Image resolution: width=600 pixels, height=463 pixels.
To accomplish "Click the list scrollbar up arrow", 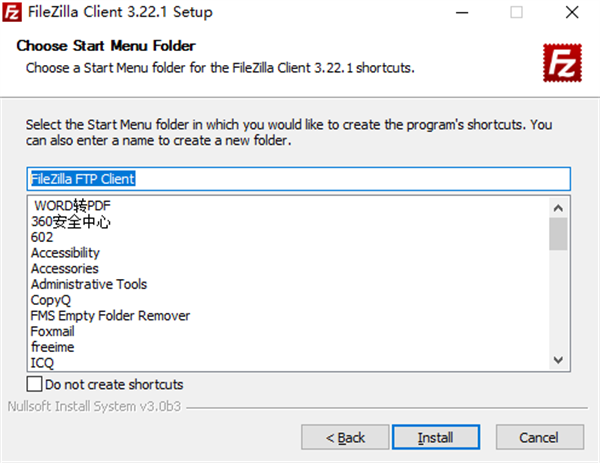I will pyautogui.click(x=559, y=206).
